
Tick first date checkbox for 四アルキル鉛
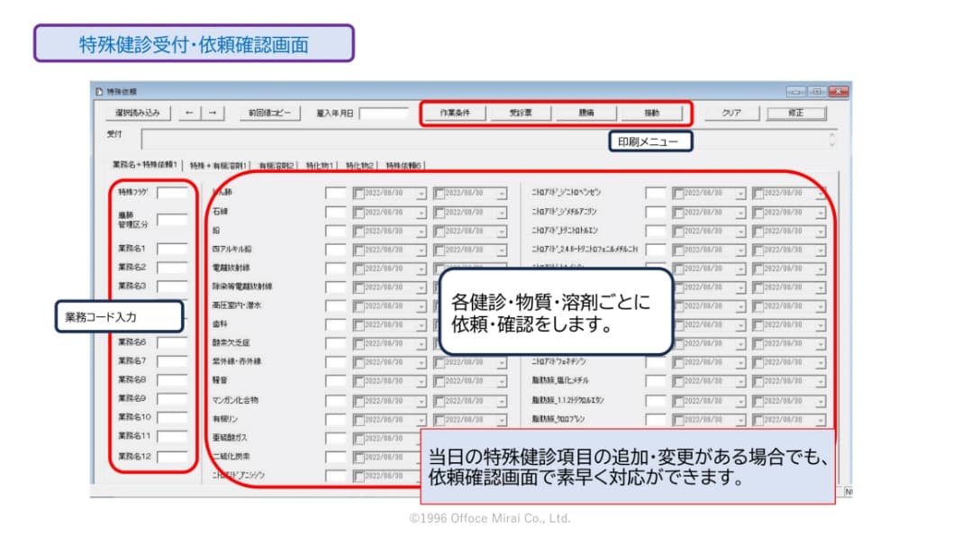pos(359,250)
